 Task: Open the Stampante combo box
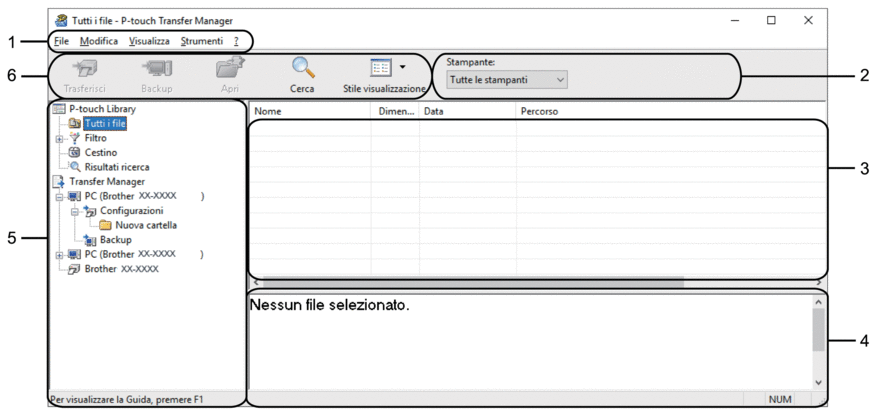[507, 80]
